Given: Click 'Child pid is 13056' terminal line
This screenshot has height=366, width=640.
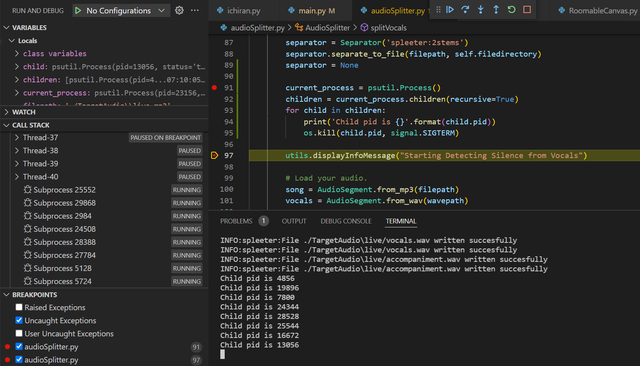Looking at the screenshot, I should click(x=260, y=345).
